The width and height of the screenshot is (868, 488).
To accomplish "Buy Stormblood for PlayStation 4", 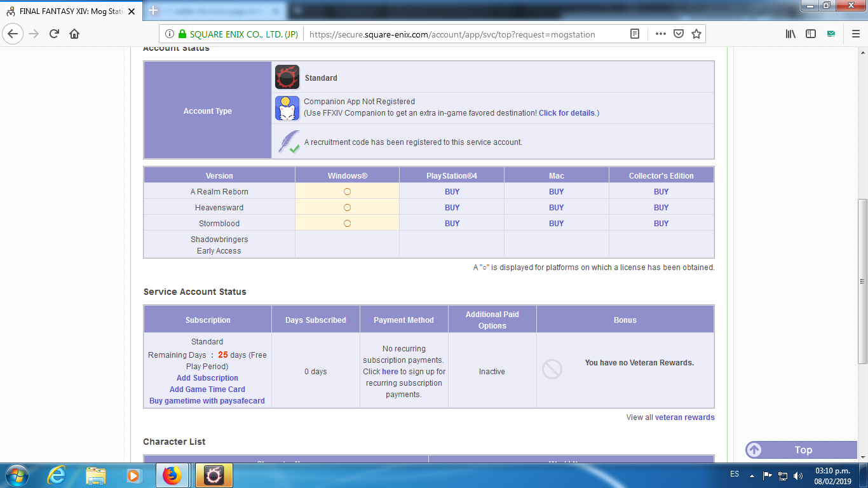I will point(452,224).
